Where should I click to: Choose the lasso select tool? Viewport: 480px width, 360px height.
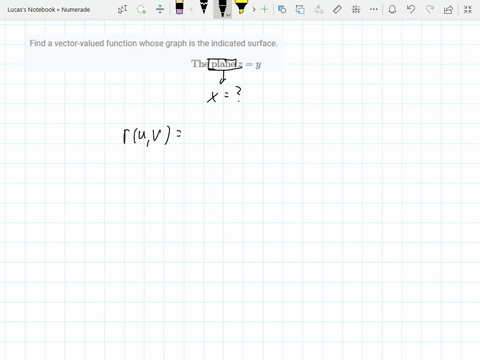(141, 9)
